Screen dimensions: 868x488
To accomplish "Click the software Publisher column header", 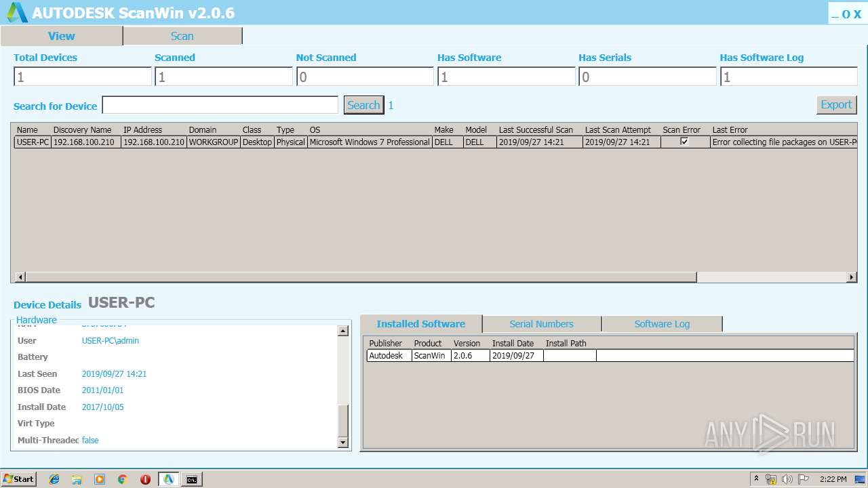I will point(385,343).
